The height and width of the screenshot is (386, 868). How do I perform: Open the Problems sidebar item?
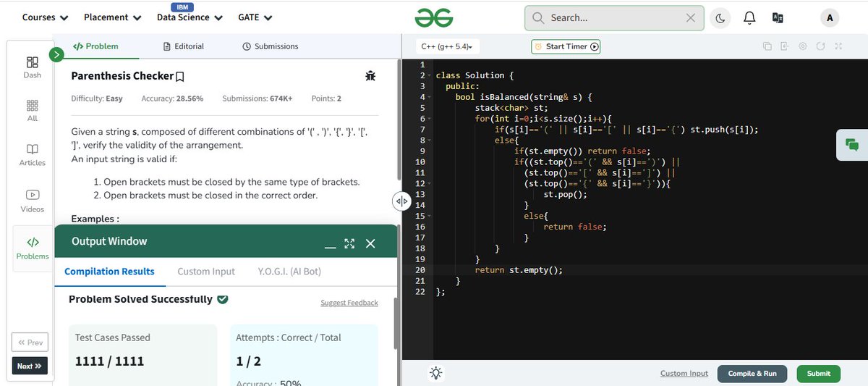tap(33, 248)
